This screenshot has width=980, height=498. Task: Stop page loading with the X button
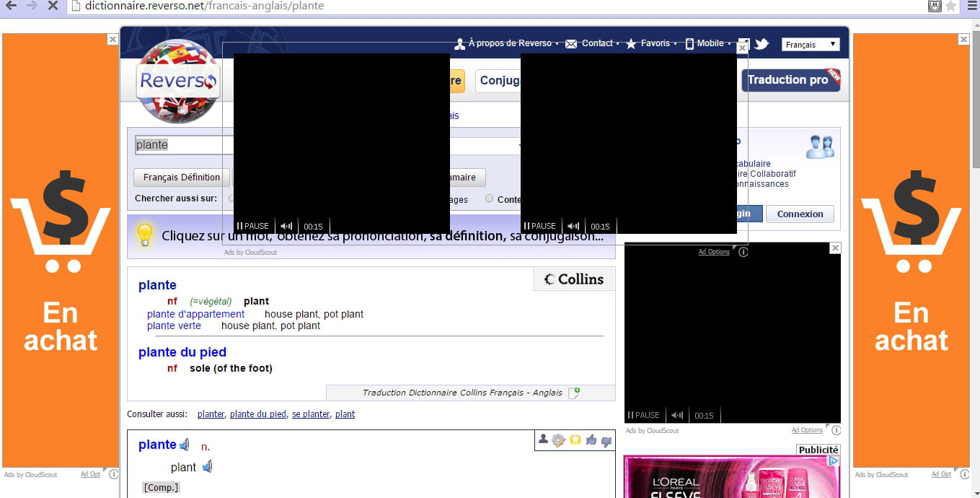(53, 6)
